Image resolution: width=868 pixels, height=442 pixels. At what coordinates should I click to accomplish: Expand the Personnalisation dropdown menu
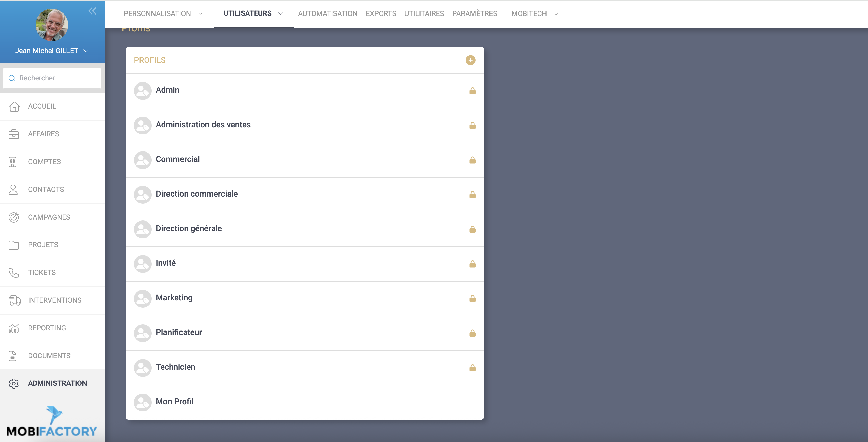tap(200, 14)
